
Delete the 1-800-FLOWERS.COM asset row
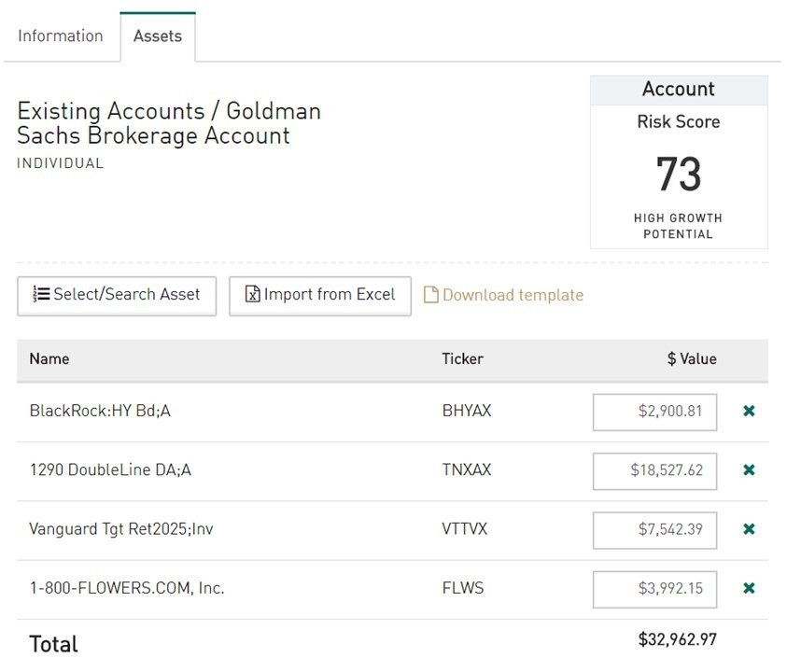[749, 588]
